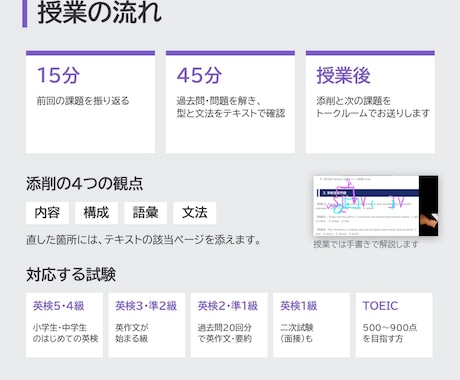This screenshot has height=380, width=460.
Task: Click the sentence 直した箇所には、テキストの該当ページを添えます。
Action: pyautogui.click(x=144, y=240)
